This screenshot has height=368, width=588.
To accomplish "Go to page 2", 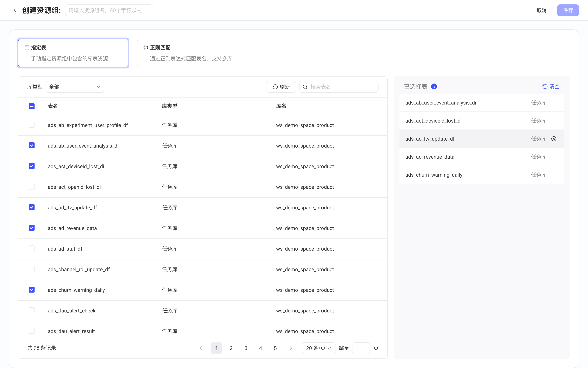I will pos(231,348).
